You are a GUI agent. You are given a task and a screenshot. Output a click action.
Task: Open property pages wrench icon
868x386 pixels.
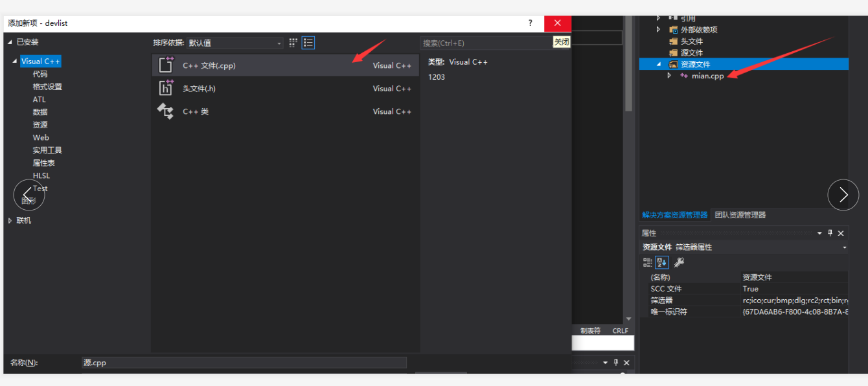679,262
